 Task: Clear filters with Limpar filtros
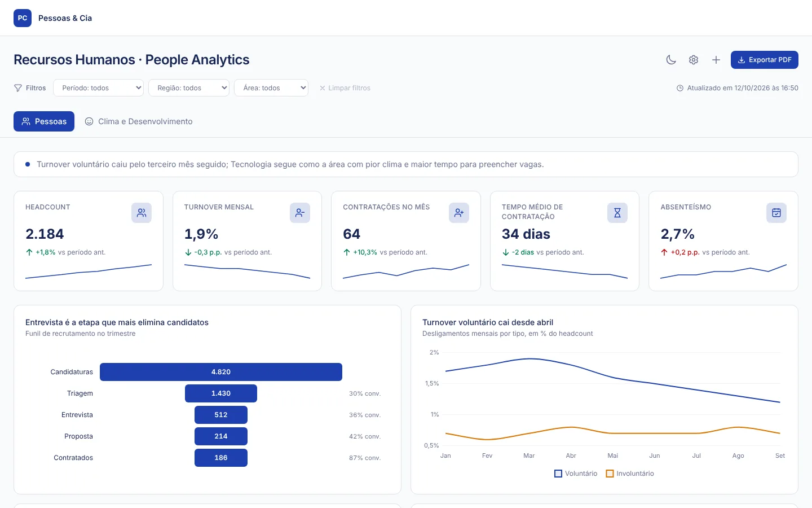[345, 88]
